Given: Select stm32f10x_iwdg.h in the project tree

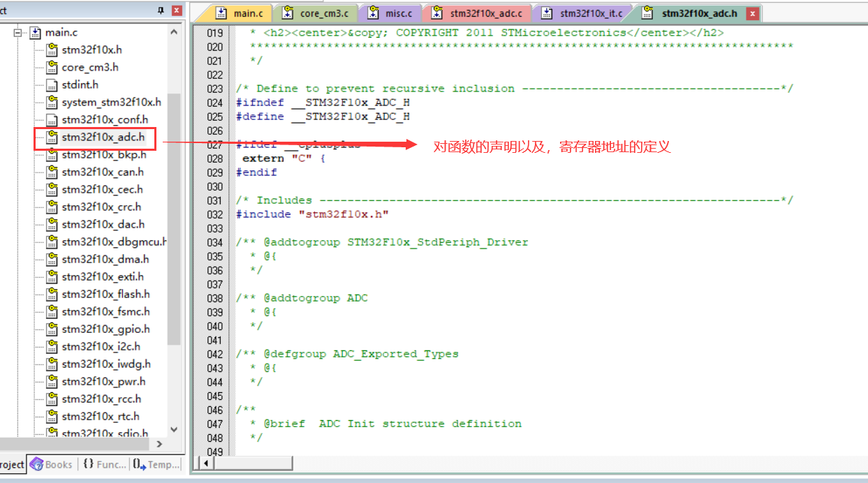Looking at the screenshot, I should (x=102, y=364).
